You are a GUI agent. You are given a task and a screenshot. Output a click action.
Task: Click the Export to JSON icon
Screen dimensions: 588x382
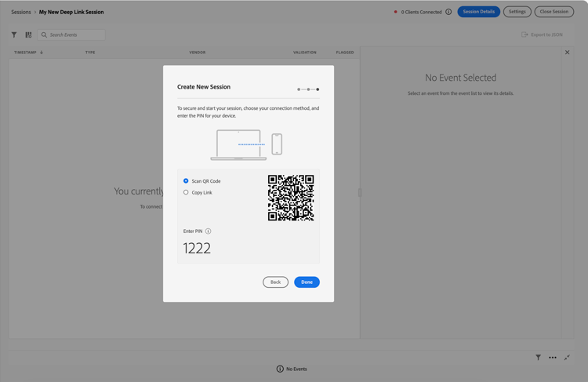[x=524, y=35]
